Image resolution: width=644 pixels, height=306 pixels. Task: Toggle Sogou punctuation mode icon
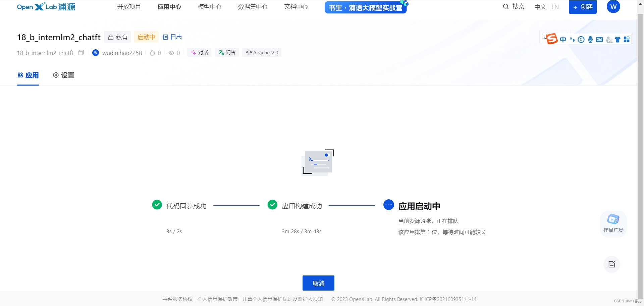pos(572,39)
